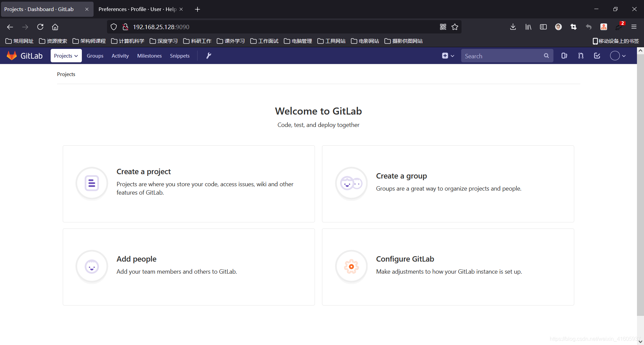Click the tracking protection shield icon
Image resolution: width=644 pixels, height=345 pixels.
click(114, 27)
